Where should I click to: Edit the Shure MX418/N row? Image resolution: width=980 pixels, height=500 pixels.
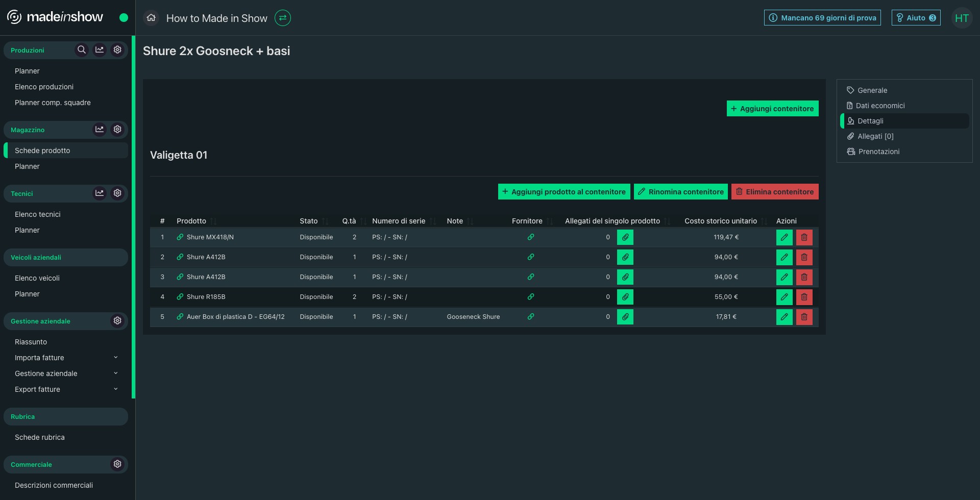click(x=785, y=237)
